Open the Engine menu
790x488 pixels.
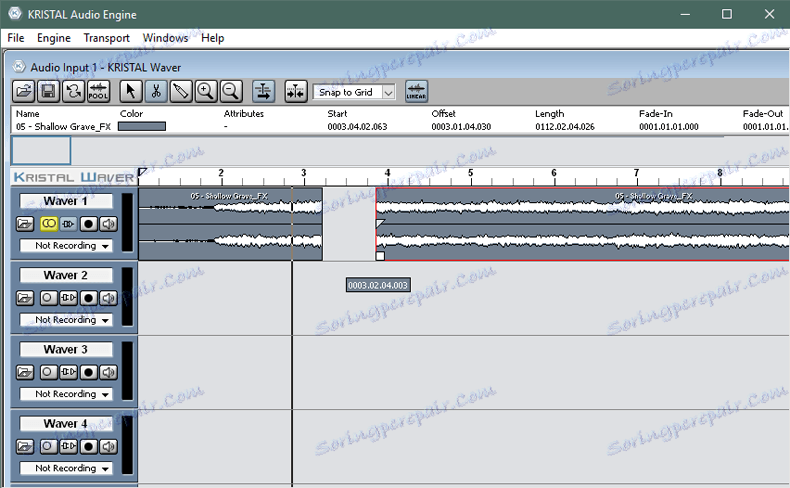pyautogui.click(x=53, y=38)
